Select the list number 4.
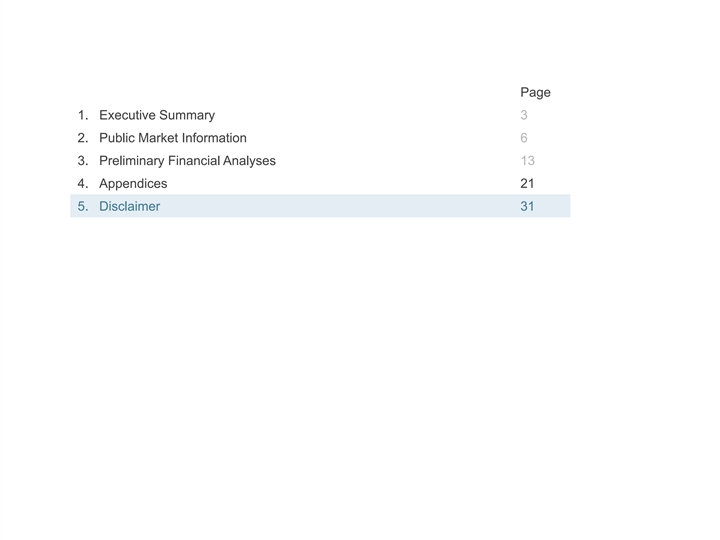This screenshot has width=720, height=540. [x=83, y=184]
